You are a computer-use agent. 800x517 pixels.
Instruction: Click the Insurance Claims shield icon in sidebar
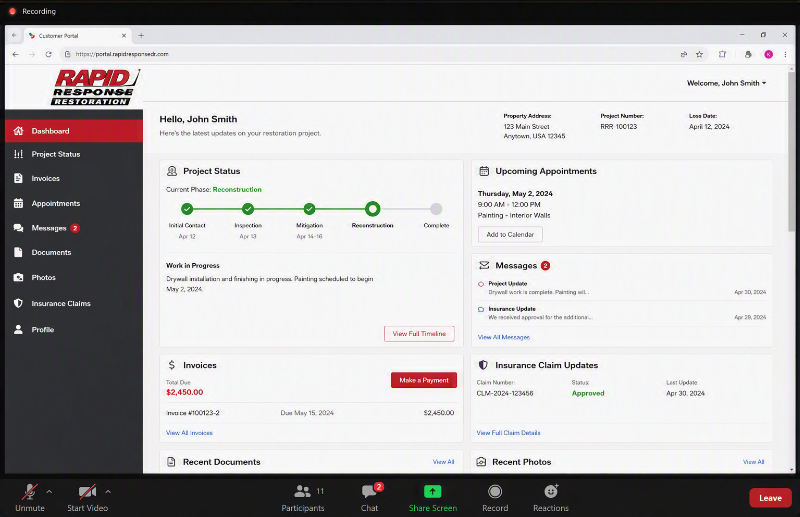18,303
